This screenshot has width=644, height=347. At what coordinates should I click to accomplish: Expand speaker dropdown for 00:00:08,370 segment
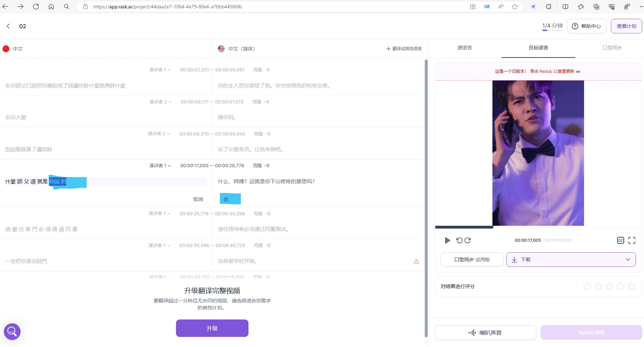click(159, 134)
